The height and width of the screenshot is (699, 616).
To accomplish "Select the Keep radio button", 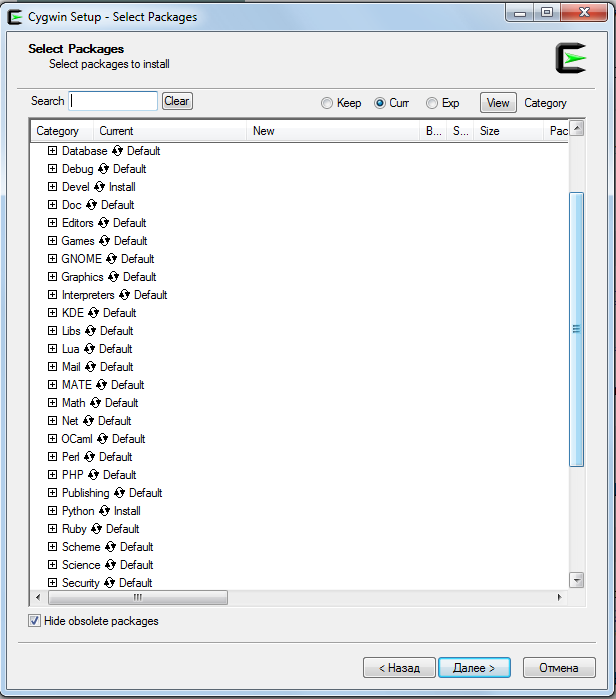I will tap(327, 103).
